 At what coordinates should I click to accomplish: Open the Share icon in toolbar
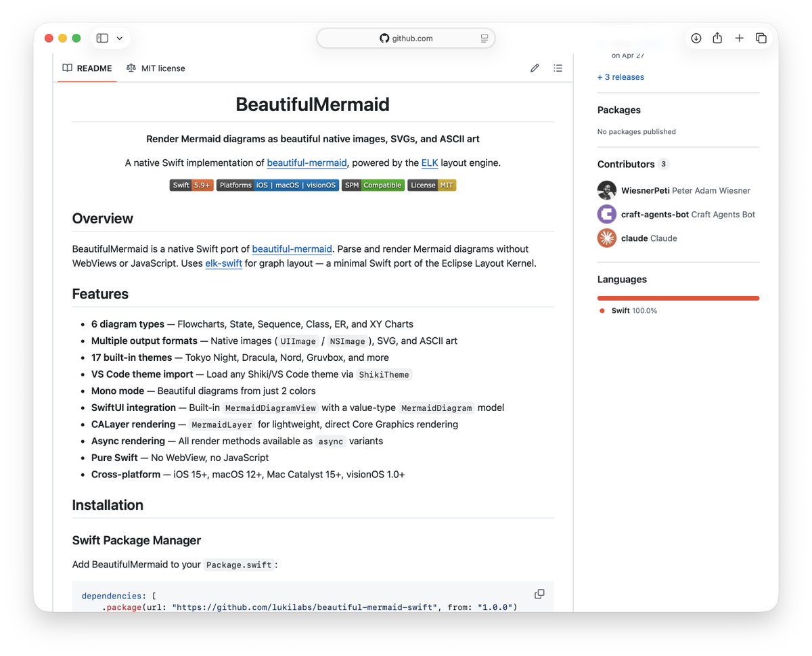click(717, 39)
